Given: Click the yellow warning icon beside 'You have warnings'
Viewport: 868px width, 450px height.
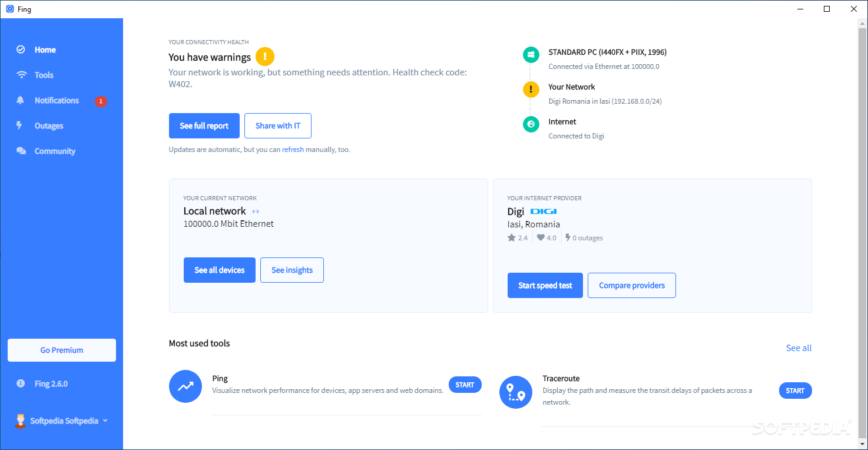Looking at the screenshot, I should tap(265, 57).
